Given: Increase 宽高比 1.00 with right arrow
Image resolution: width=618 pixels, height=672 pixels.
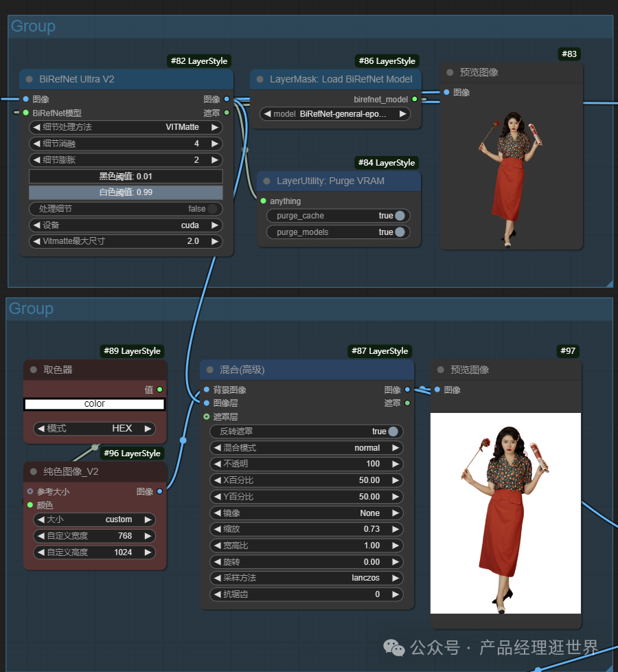Looking at the screenshot, I should (x=396, y=546).
